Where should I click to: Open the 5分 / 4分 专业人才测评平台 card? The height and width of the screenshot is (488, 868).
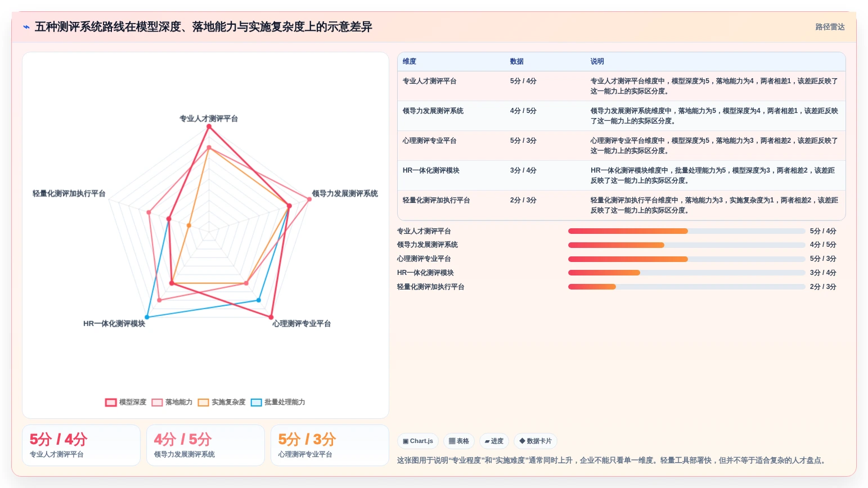(x=81, y=445)
